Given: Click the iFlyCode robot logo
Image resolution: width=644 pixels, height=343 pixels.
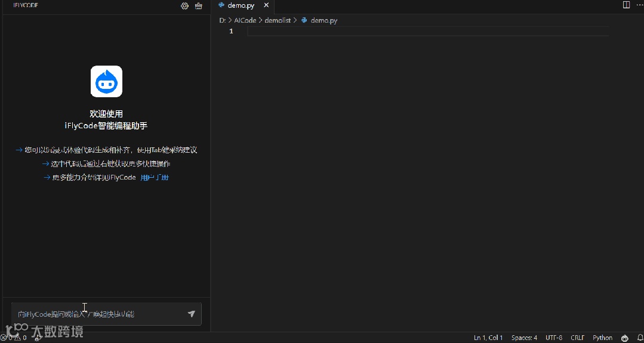Looking at the screenshot, I should [x=106, y=81].
